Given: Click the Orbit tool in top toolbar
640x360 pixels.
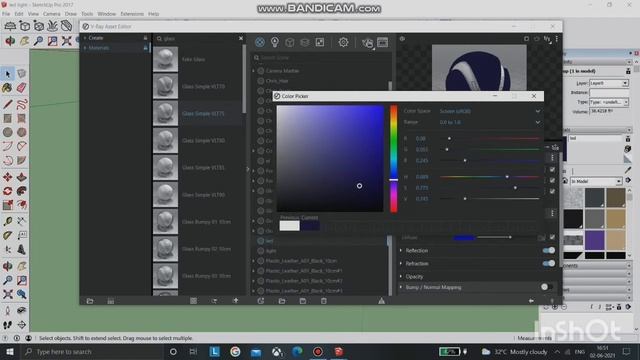Looking at the screenshot, I should pyautogui.click(x=10, y=40).
